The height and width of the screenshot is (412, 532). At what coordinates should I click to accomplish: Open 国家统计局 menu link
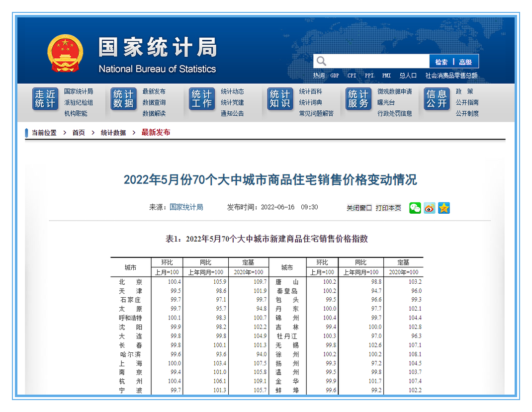click(x=79, y=91)
